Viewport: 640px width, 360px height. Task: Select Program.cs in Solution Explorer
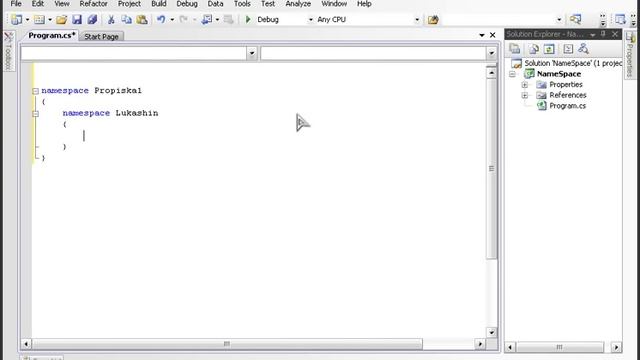tap(567, 106)
